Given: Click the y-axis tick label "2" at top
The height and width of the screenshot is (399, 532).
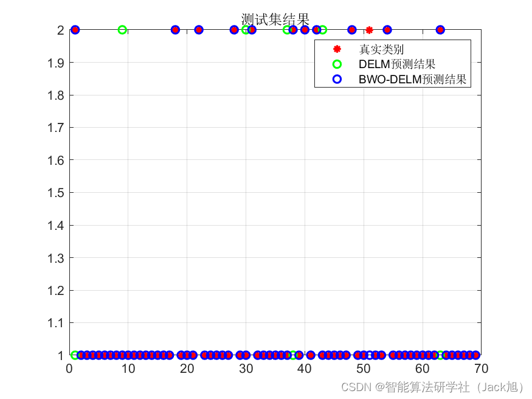Looking at the screenshot, I should pyautogui.click(x=60, y=30).
